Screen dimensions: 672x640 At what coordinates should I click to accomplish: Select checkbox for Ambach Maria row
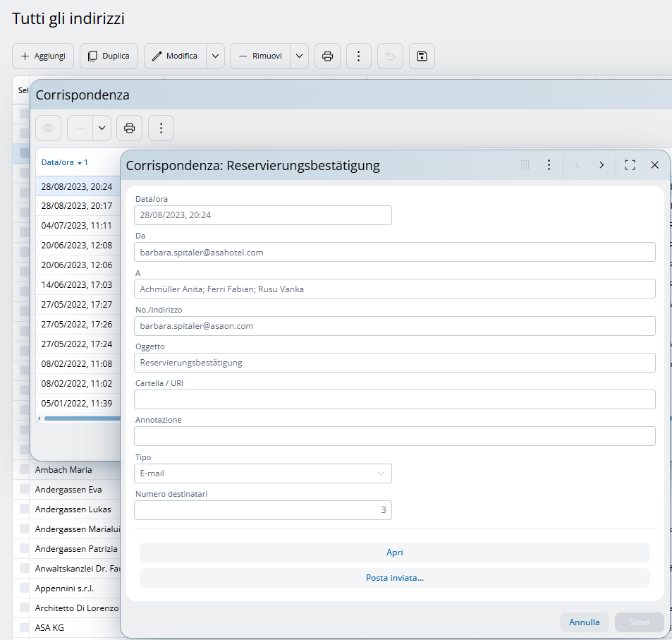click(x=24, y=470)
